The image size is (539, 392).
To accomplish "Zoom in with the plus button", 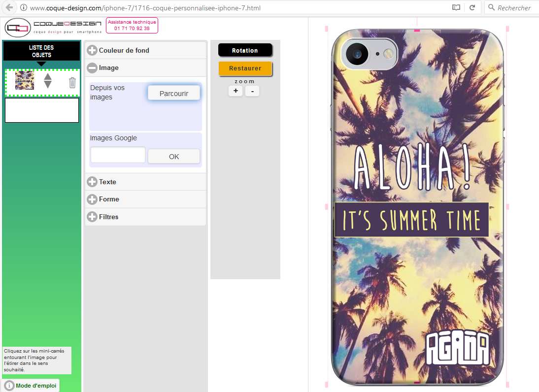I will coord(236,91).
